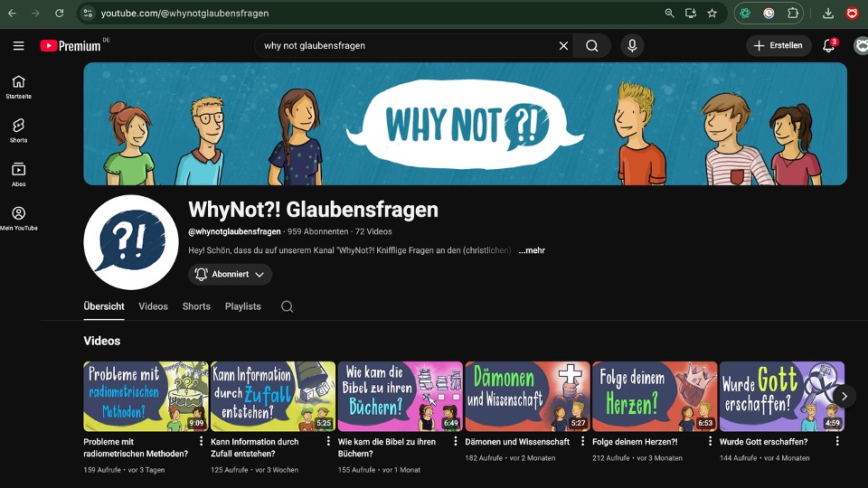Screen dimensions: 868x488
Task: Open the browser extensions puzzle icon
Action: [x=793, y=14]
